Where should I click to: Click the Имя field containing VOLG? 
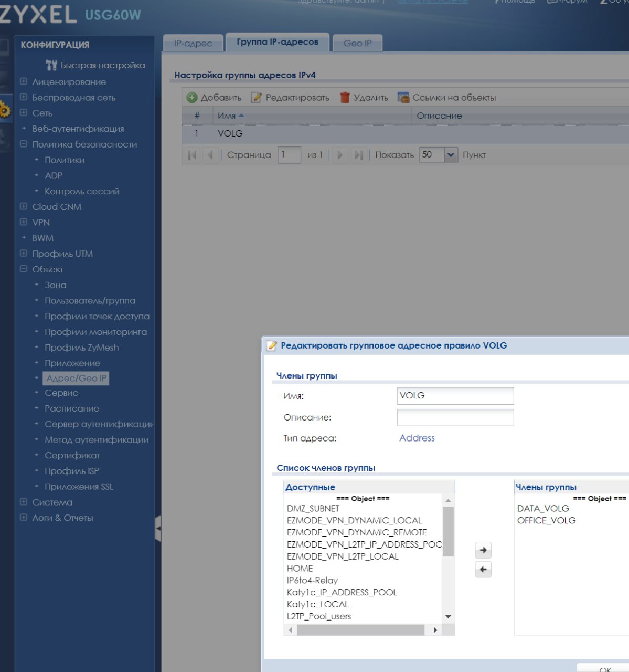point(455,396)
